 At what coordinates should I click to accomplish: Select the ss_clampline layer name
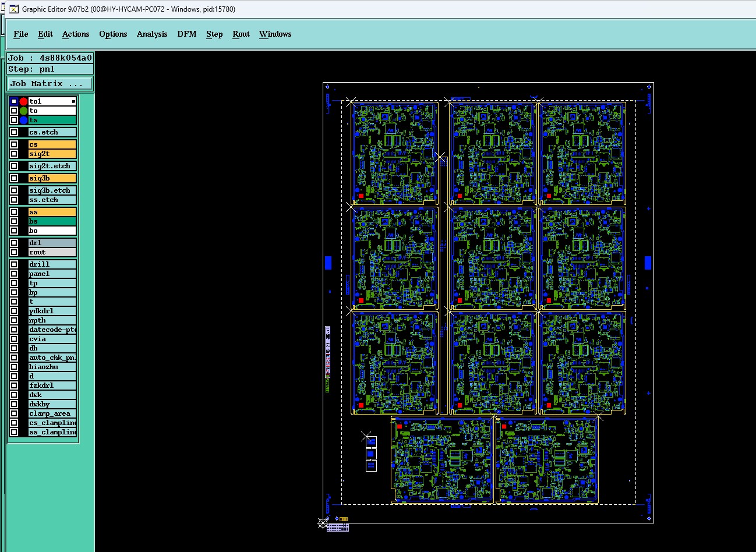click(52, 432)
